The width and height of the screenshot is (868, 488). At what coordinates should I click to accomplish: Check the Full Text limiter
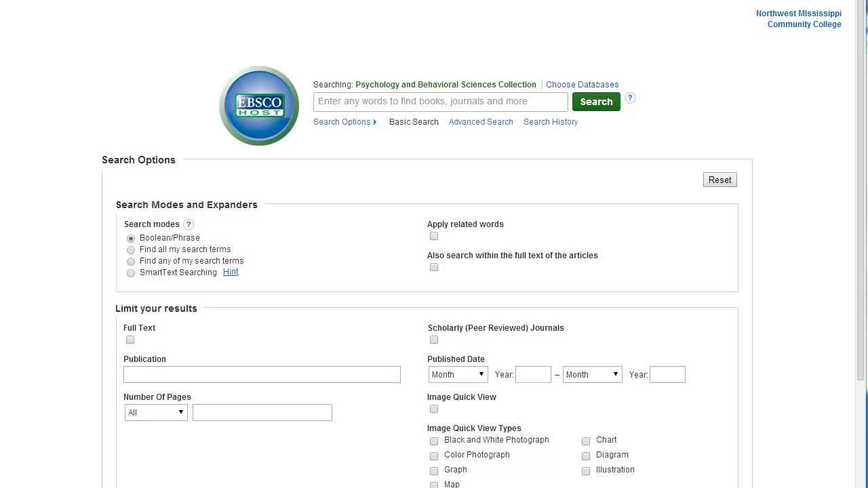coord(130,340)
